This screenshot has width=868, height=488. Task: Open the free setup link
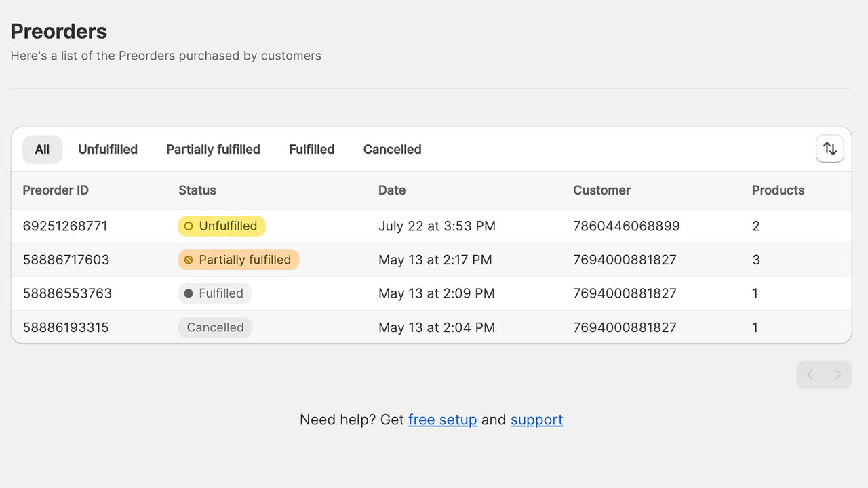442,420
